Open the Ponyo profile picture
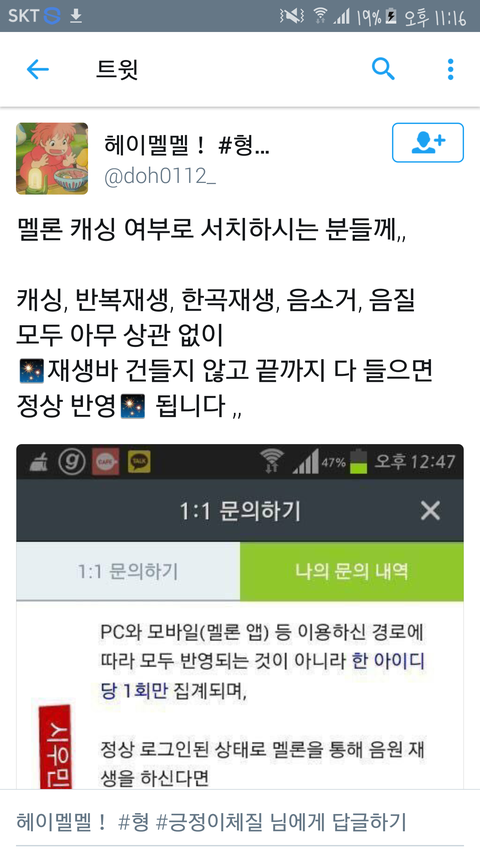 [52, 158]
